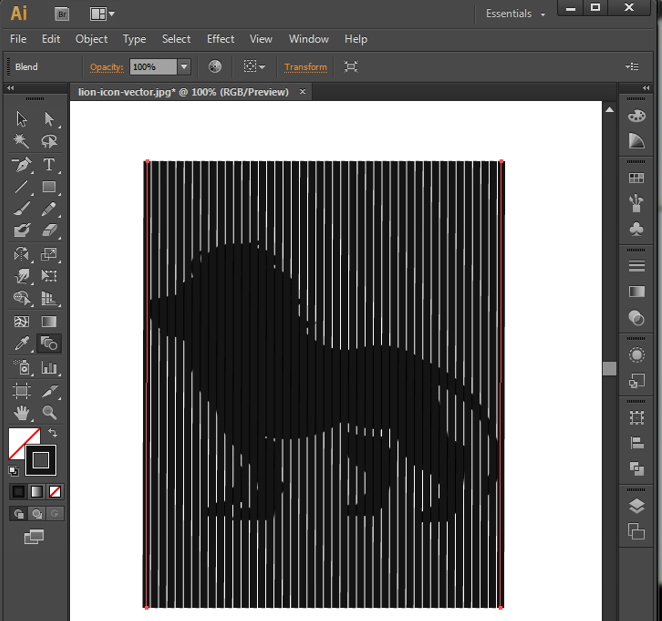This screenshot has height=621, width=662.
Task: Open the Bridge application button
Action: click(63, 13)
